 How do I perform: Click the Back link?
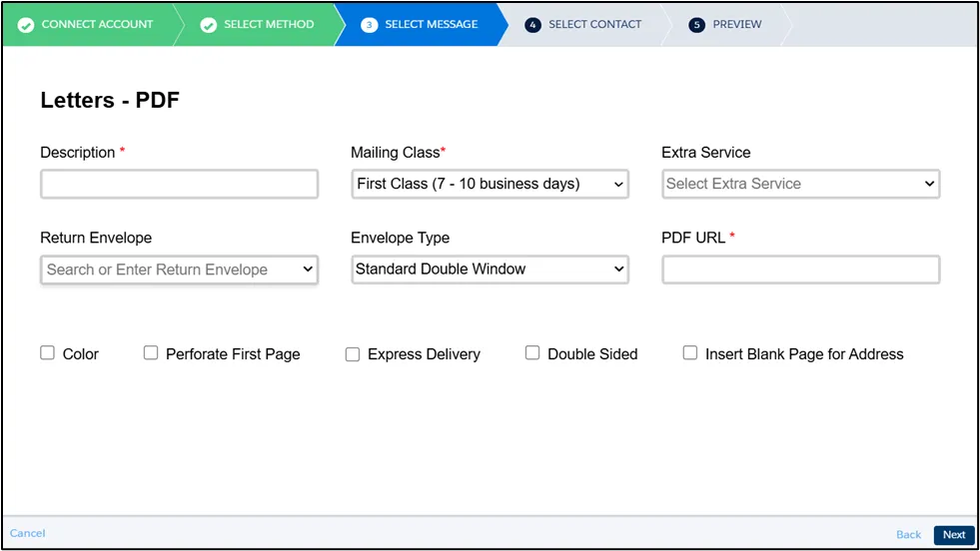point(908,535)
